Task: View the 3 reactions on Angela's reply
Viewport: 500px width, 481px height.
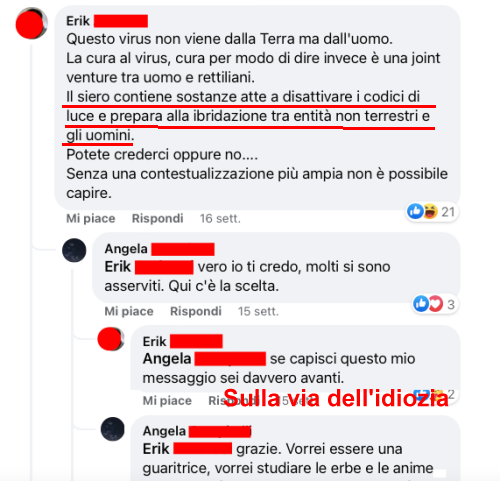Action: click(435, 304)
